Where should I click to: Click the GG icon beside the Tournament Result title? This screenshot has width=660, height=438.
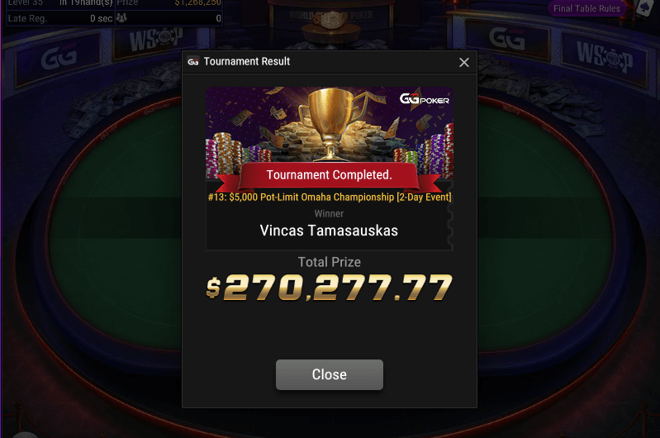[193, 62]
